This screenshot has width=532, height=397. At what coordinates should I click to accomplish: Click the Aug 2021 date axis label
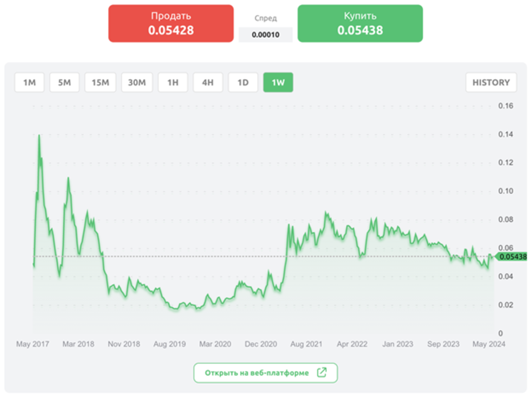[306, 344]
